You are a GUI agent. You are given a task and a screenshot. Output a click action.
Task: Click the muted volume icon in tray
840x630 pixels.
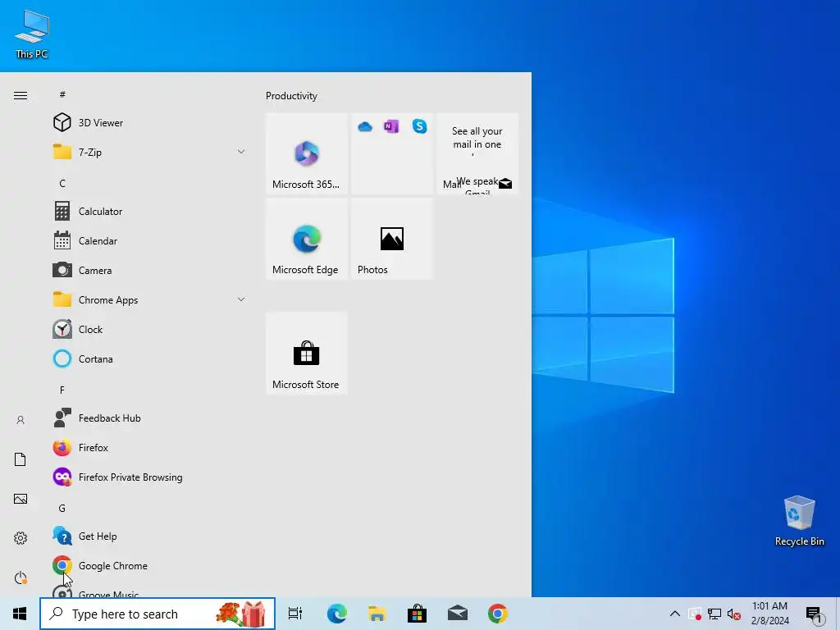733,614
